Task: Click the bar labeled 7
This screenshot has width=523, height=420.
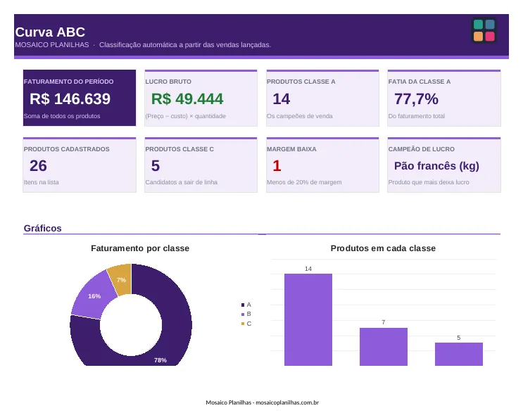Action: coord(384,347)
